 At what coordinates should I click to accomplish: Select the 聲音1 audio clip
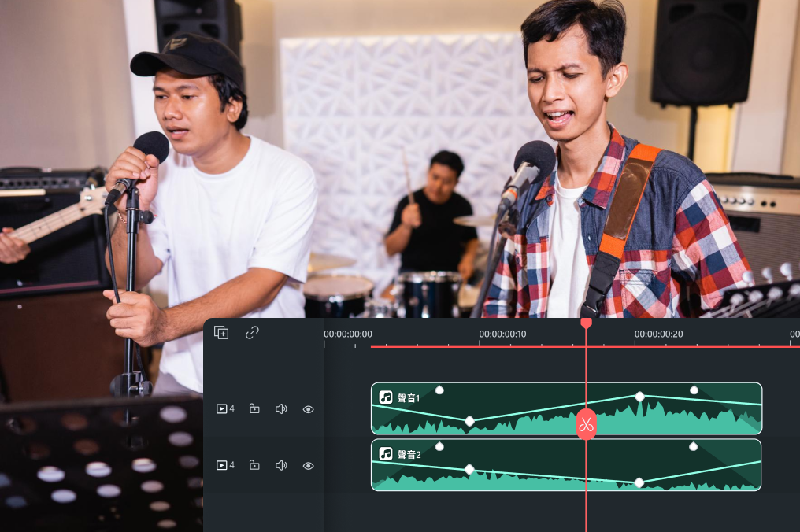(x=566, y=408)
